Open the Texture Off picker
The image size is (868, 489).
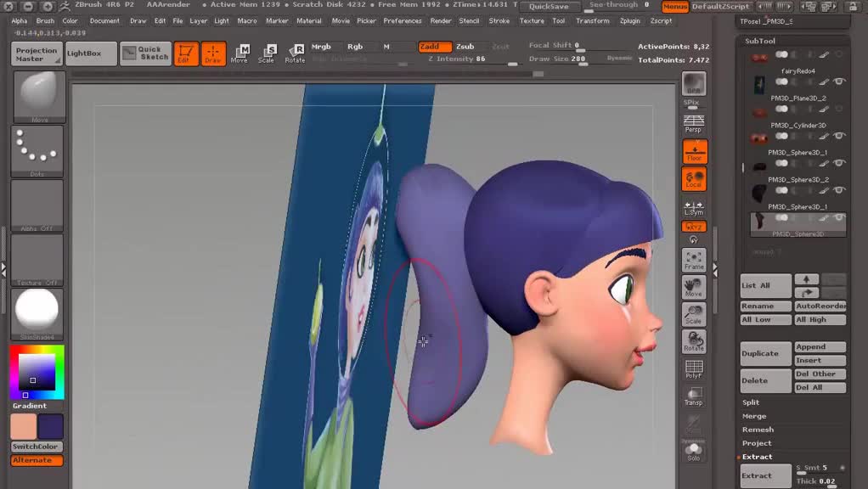click(37, 260)
